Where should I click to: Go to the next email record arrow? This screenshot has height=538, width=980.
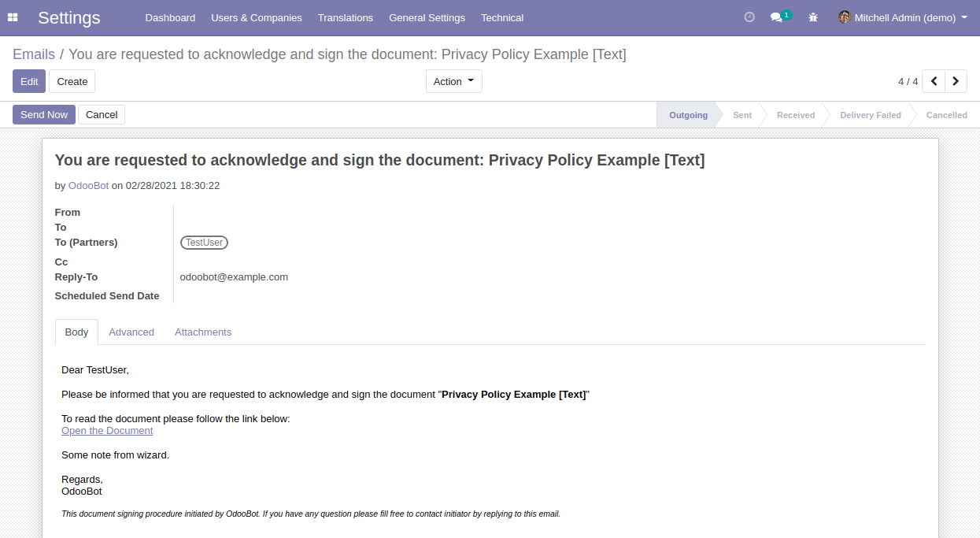[x=956, y=80]
